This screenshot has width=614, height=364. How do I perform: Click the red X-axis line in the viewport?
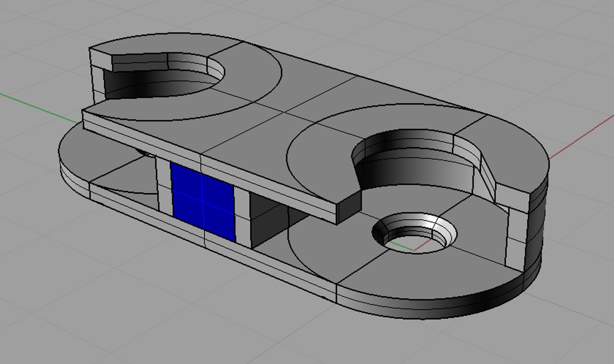click(x=582, y=137)
